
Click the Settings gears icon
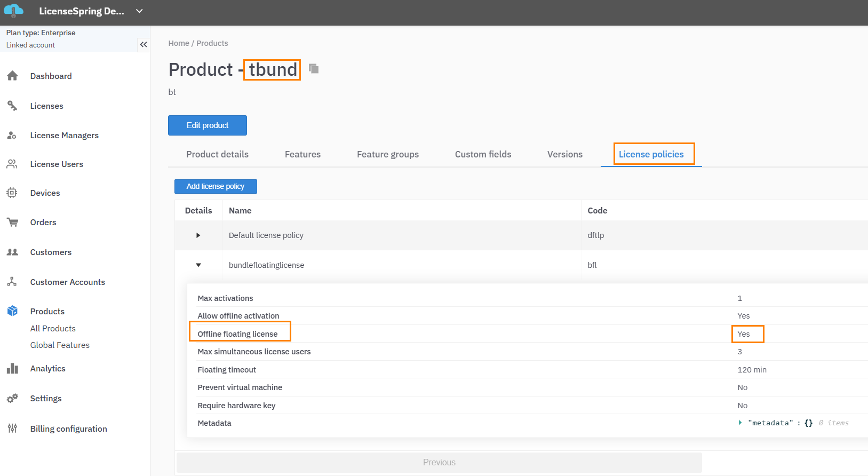12,398
